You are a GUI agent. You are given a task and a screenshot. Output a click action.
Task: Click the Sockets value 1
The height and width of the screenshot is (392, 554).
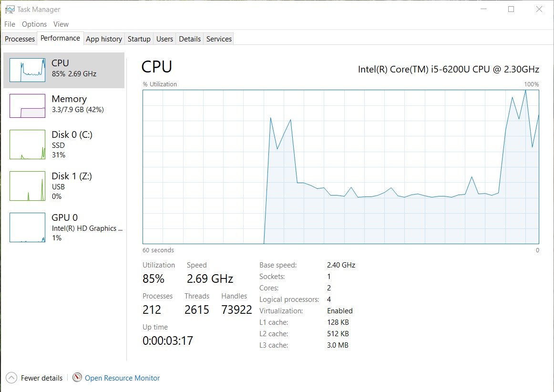(x=328, y=277)
